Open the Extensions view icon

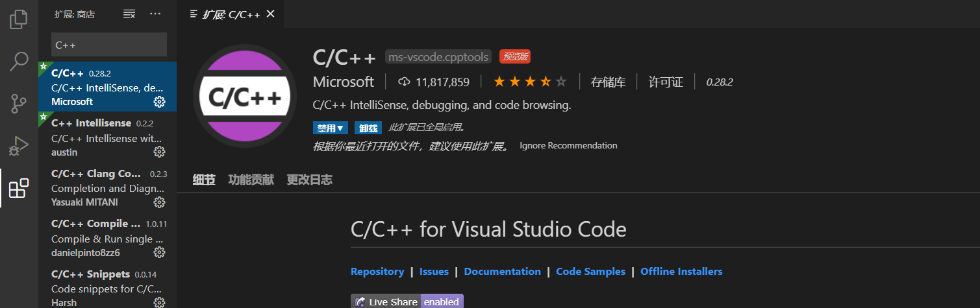click(x=18, y=188)
